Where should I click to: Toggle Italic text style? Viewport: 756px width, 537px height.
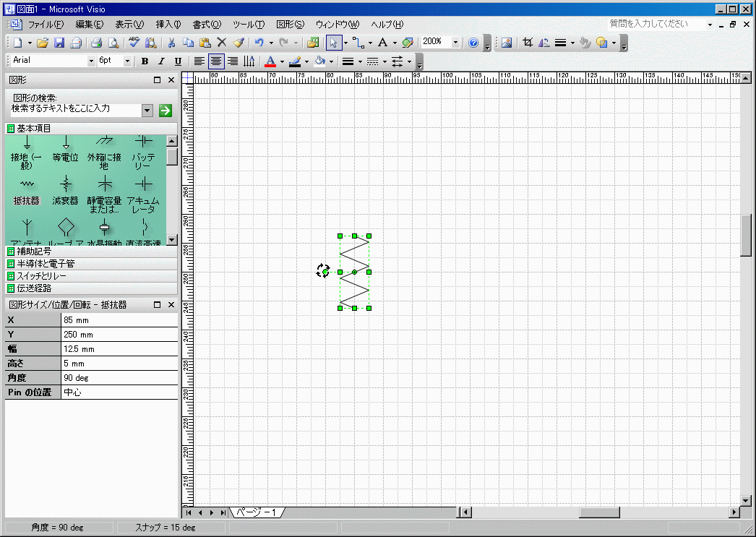click(161, 61)
